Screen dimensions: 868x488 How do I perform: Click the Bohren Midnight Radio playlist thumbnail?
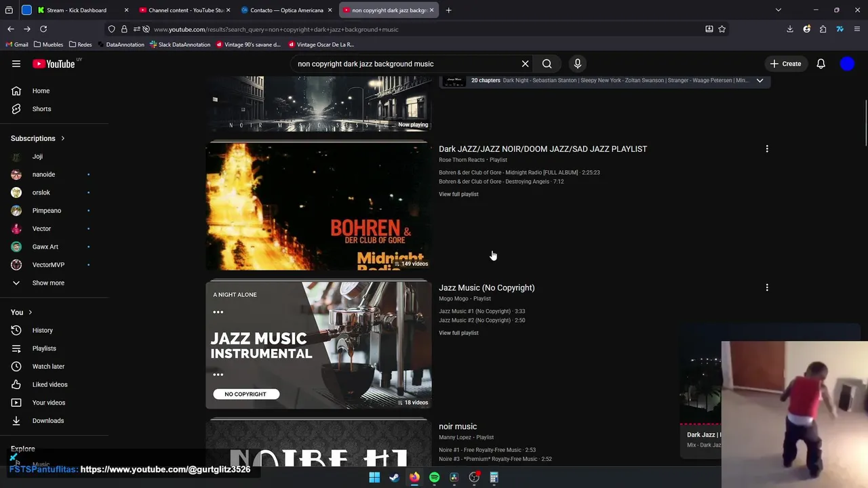pos(319,205)
